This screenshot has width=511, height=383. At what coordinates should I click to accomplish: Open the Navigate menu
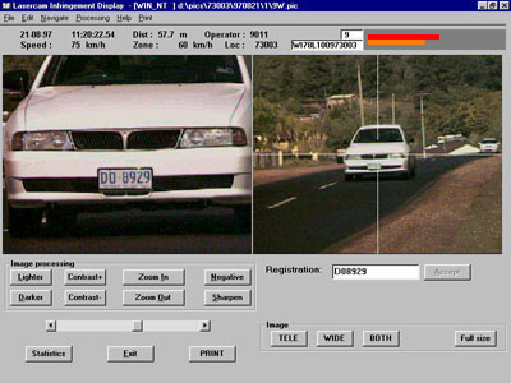55,18
